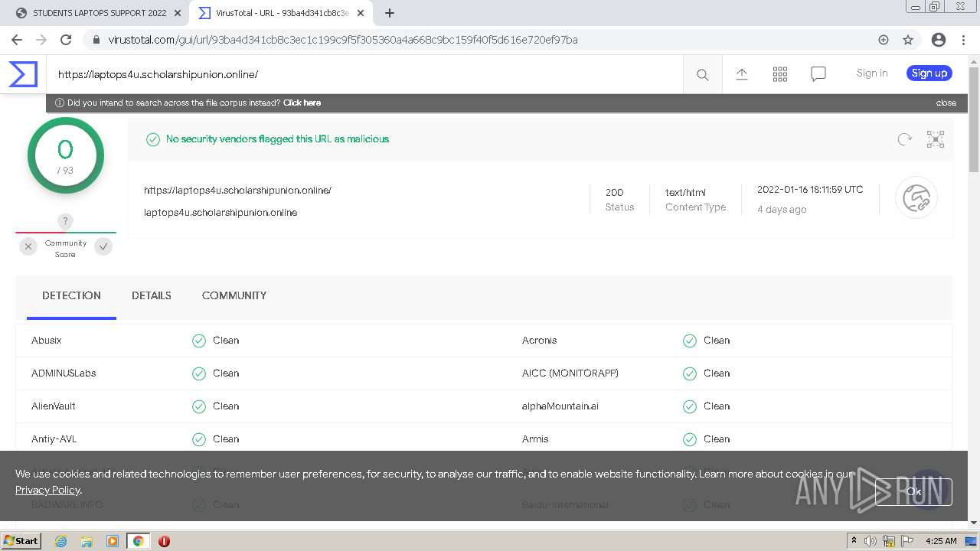Switch to STUDENTS LAPTOPS SUPPORT 2022 tab
Viewport: 980px width, 551px height.
click(100, 13)
